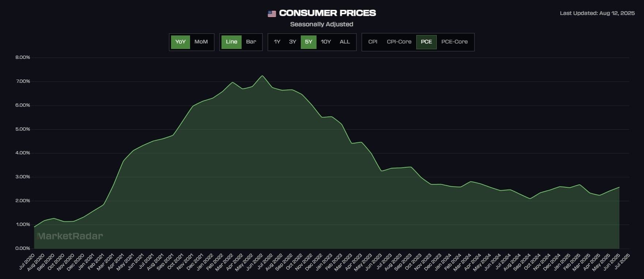Click the chart peak near Jun 2022
Viewport: 644px width, 279px height.
click(262, 76)
